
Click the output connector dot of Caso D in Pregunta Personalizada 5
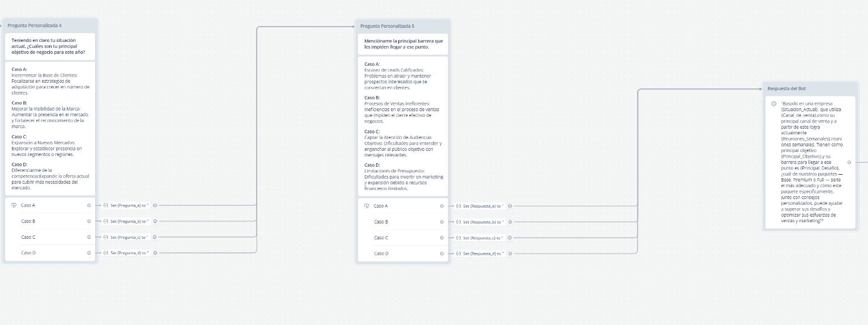442,254
